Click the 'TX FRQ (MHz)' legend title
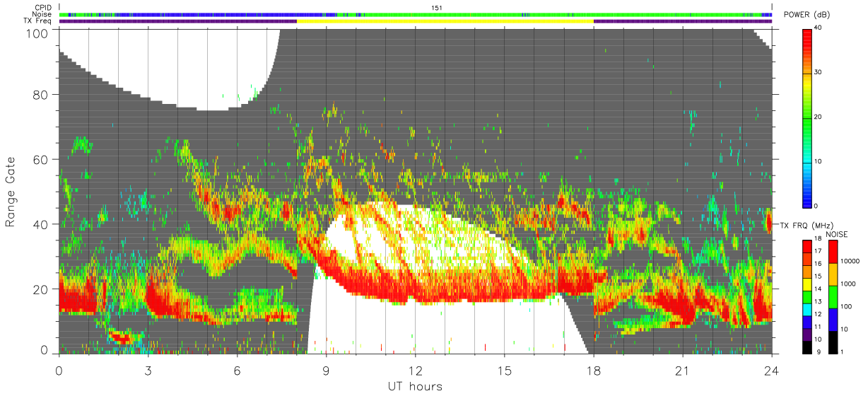 click(x=807, y=225)
